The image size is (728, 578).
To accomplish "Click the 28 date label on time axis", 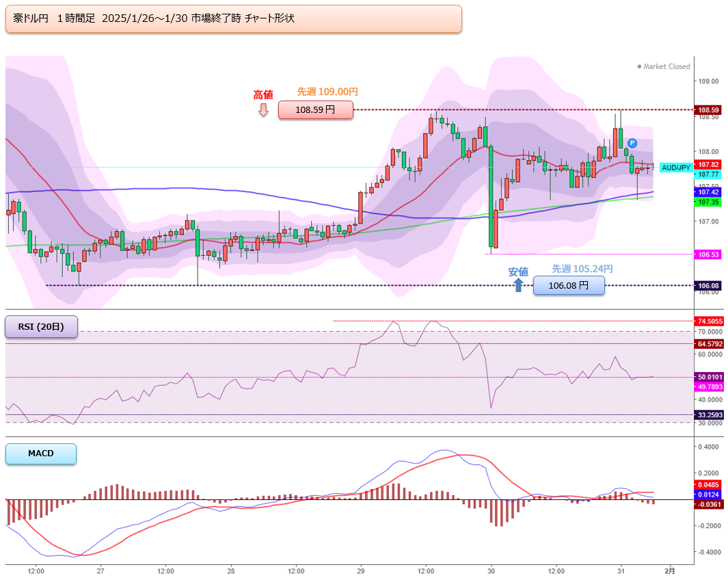I will point(231,571).
